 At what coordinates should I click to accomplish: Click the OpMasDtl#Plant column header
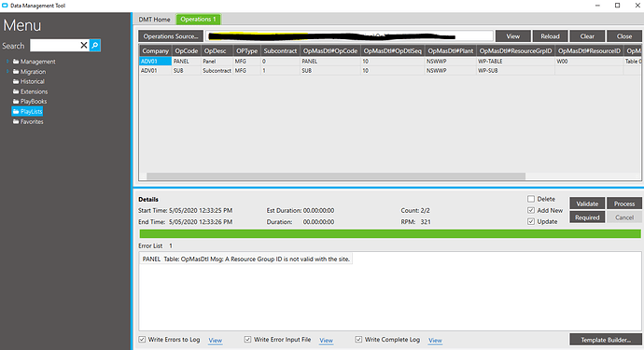[x=451, y=51]
